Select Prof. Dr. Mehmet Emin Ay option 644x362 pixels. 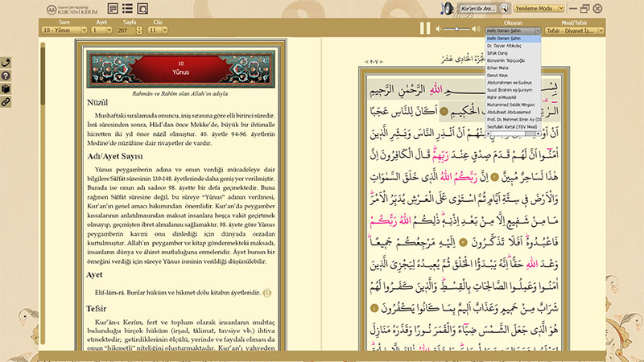513,119
